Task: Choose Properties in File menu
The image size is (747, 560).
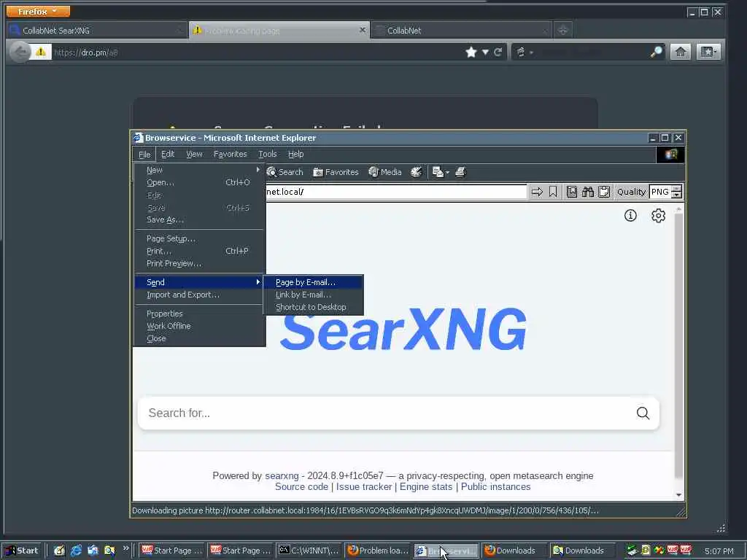Action: coord(199,314)
